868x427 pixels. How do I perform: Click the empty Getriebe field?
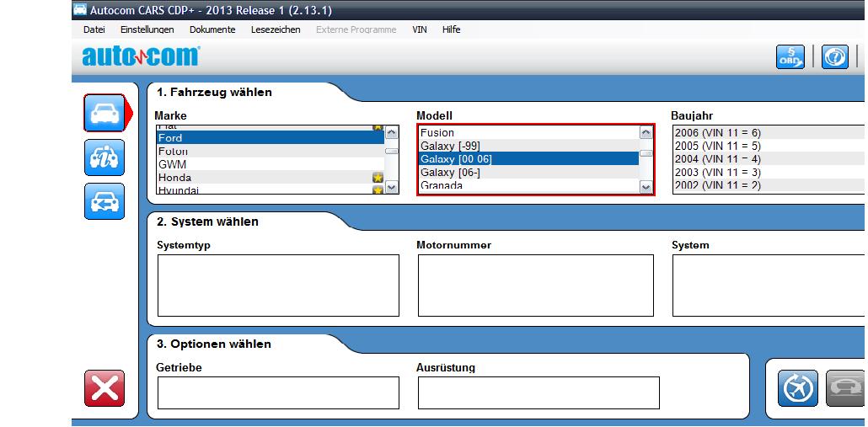tap(278, 392)
